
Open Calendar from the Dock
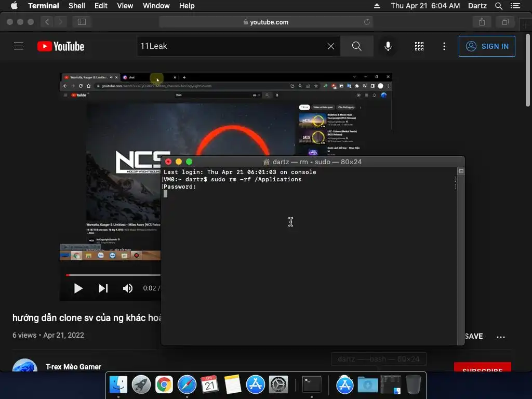[x=209, y=385]
